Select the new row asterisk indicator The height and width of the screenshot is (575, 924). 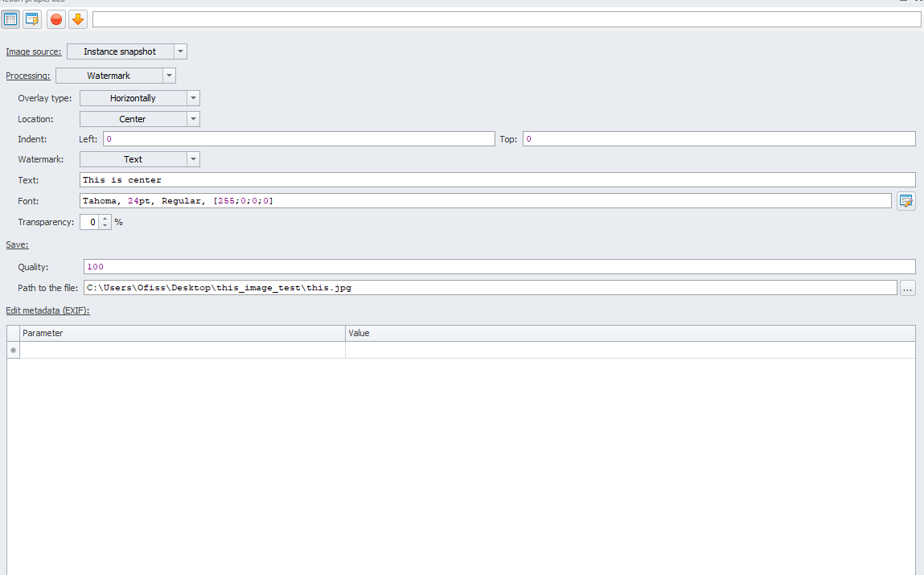coord(14,350)
